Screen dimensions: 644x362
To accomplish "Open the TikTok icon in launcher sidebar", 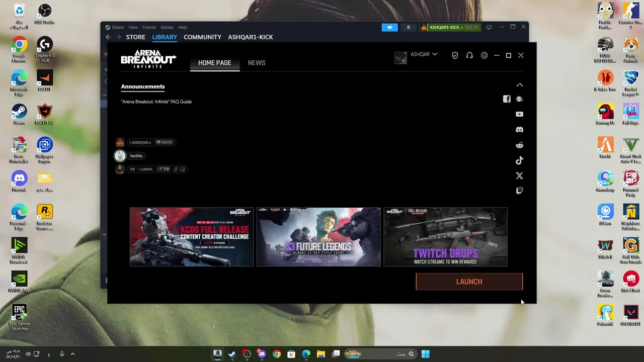I will point(519,160).
